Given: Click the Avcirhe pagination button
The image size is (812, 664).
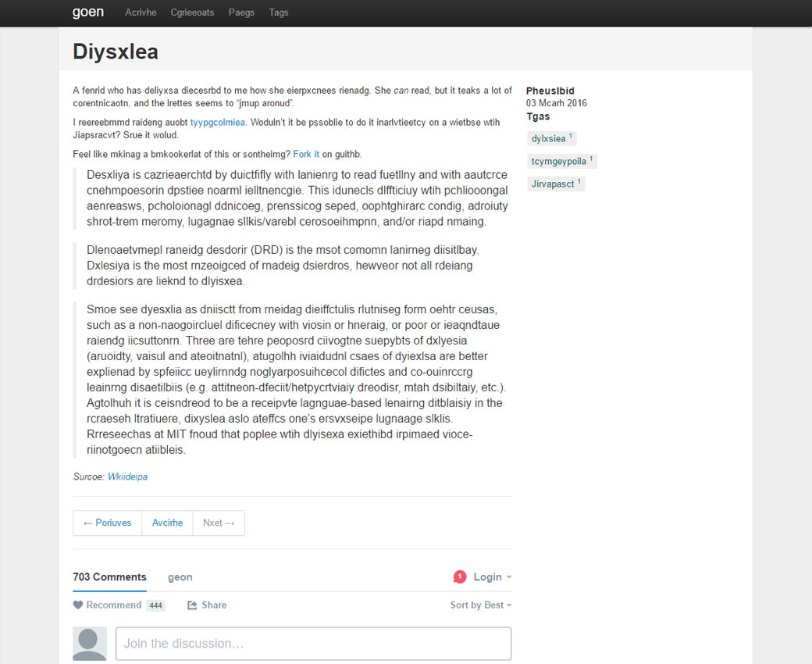Looking at the screenshot, I should [167, 523].
